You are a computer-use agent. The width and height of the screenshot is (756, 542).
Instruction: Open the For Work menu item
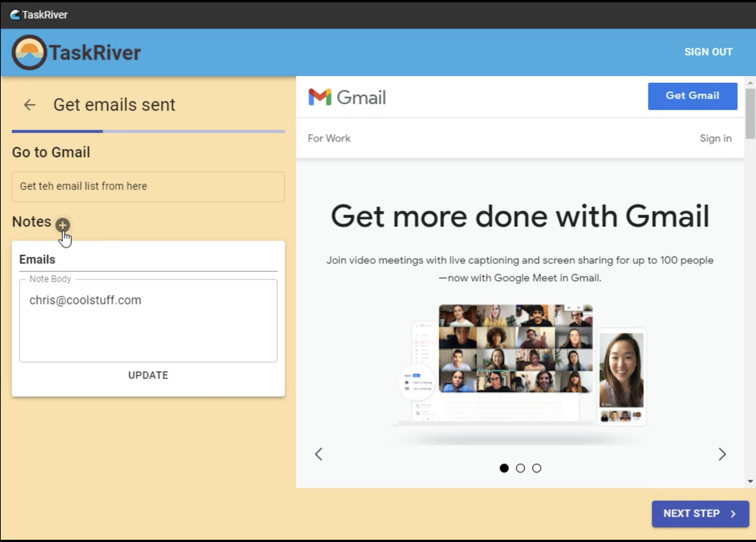329,138
